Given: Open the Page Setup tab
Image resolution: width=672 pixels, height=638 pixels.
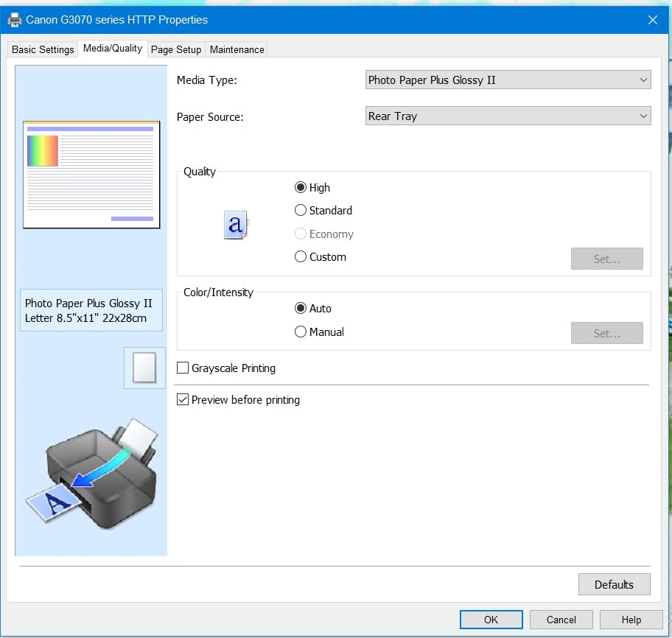Looking at the screenshot, I should [x=176, y=49].
